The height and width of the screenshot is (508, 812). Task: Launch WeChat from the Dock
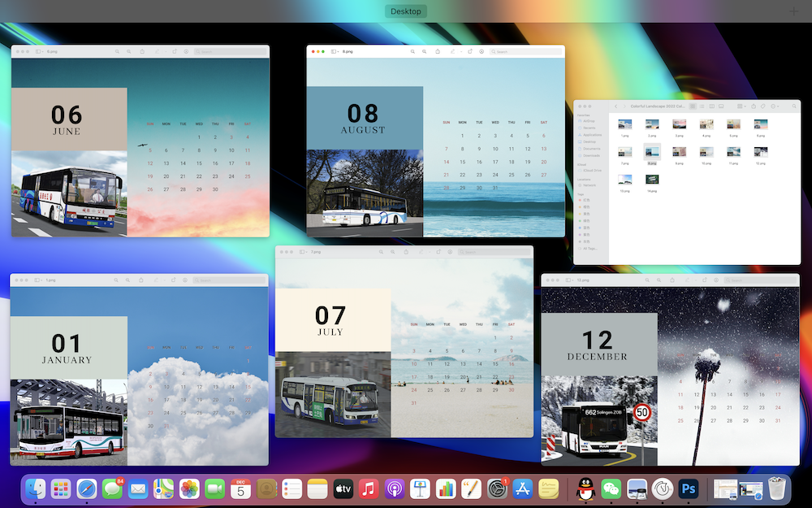pos(611,488)
